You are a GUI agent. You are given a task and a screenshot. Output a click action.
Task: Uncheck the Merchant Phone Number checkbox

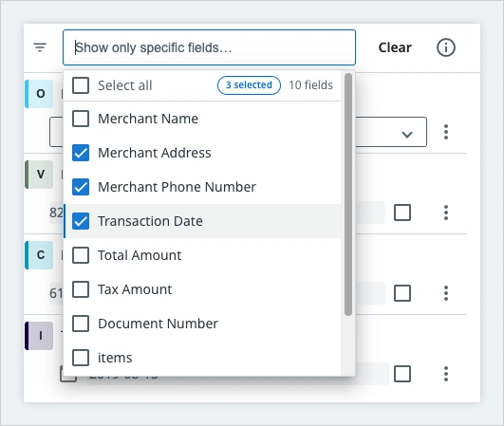81,187
